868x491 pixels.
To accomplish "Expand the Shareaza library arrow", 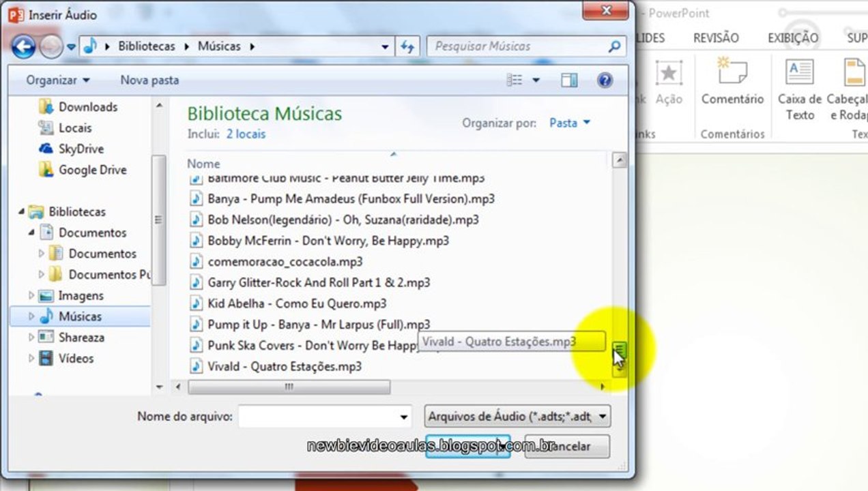I will (x=31, y=338).
